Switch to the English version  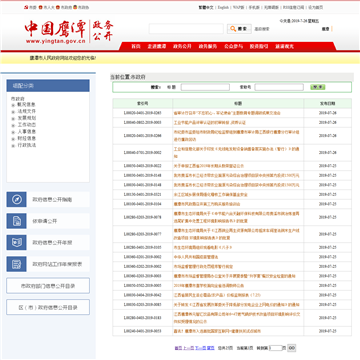(x=223, y=7)
